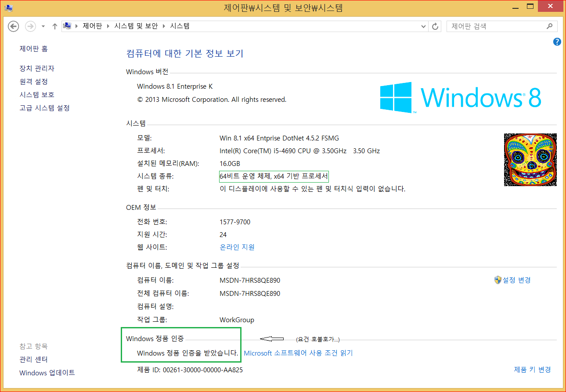Open the recent locations dropdown arrow

(43, 26)
